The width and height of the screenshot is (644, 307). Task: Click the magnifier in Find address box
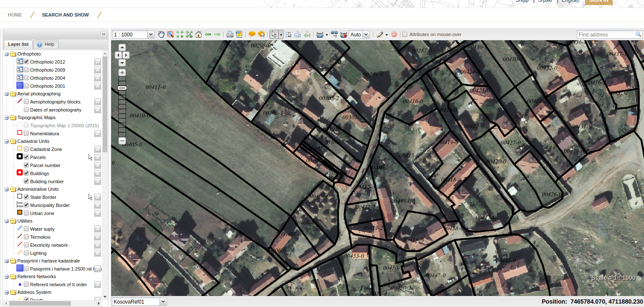pyautogui.click(x=638, y=34)
